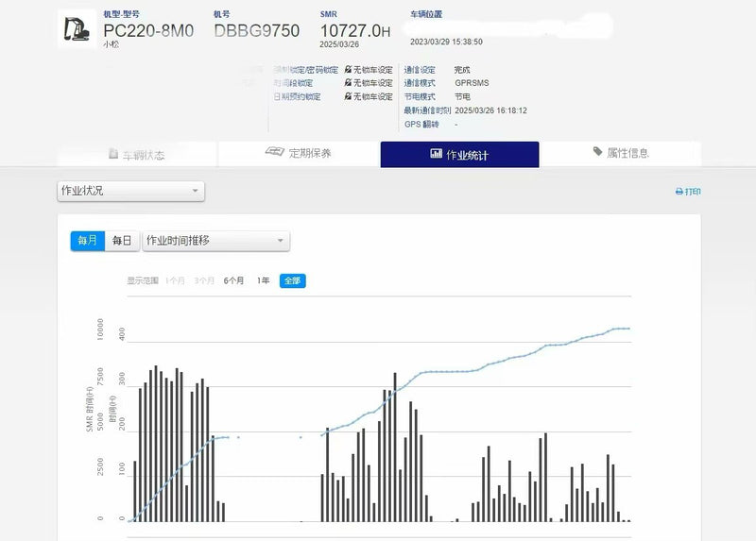Viewport: 756px width, 541px height.
Task: Click the chart icon on 作业统计 tab
Action: [436, 154]
